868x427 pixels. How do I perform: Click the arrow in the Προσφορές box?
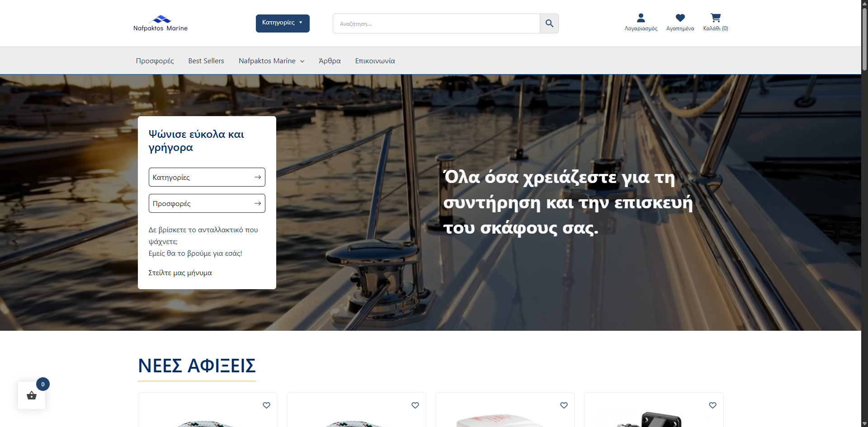[x=258, y=203]
